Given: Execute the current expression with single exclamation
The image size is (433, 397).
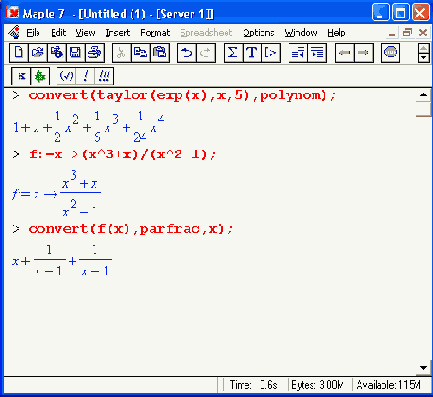Looking at the screenshot, I should pos(85,76).
